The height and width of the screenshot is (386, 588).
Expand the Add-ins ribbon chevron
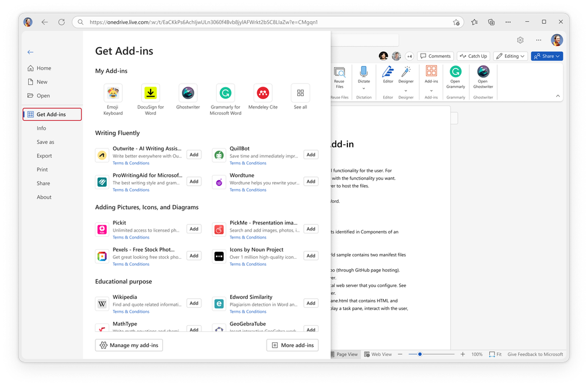(431, 91)
